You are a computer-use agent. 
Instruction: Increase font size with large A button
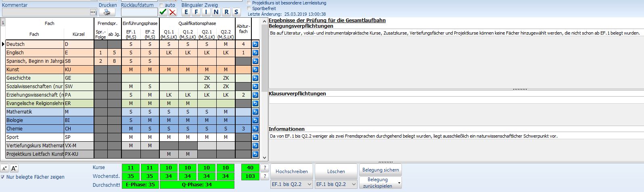click(14, 169)
